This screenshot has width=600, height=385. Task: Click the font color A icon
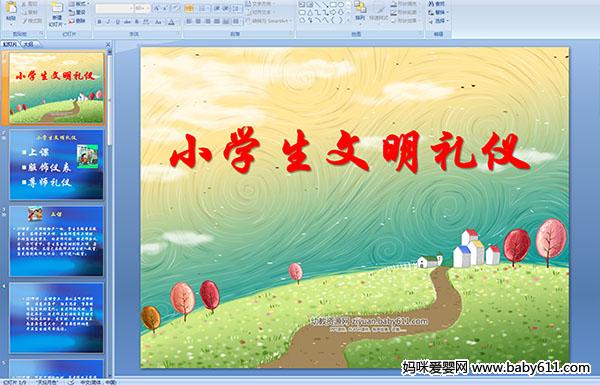[171, 22]
